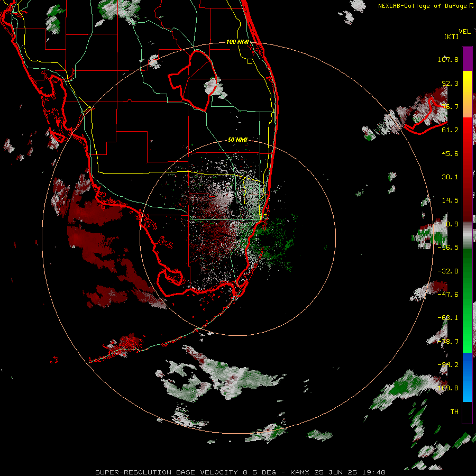Select the -0.9 velocity scale value
Screen dimensions: 476x476
450,224
